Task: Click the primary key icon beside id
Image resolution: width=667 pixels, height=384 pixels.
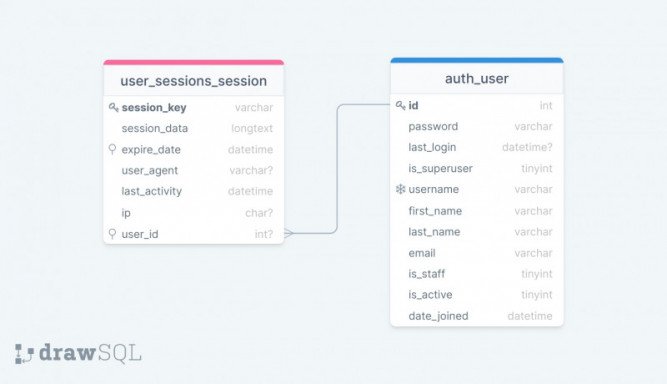Action: pyautogui.click(x=400, y=105)
